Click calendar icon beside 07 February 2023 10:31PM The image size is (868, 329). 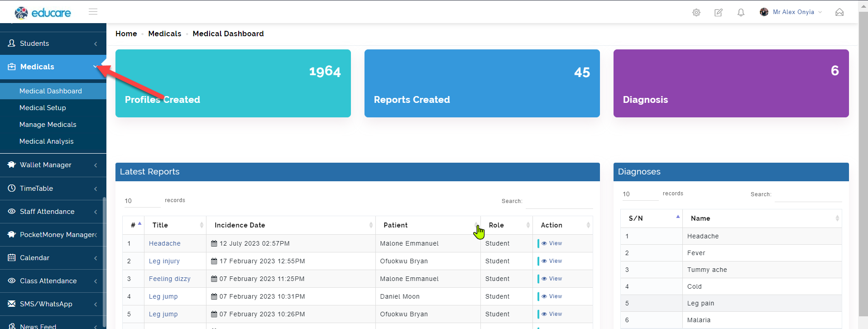point(214,296)
